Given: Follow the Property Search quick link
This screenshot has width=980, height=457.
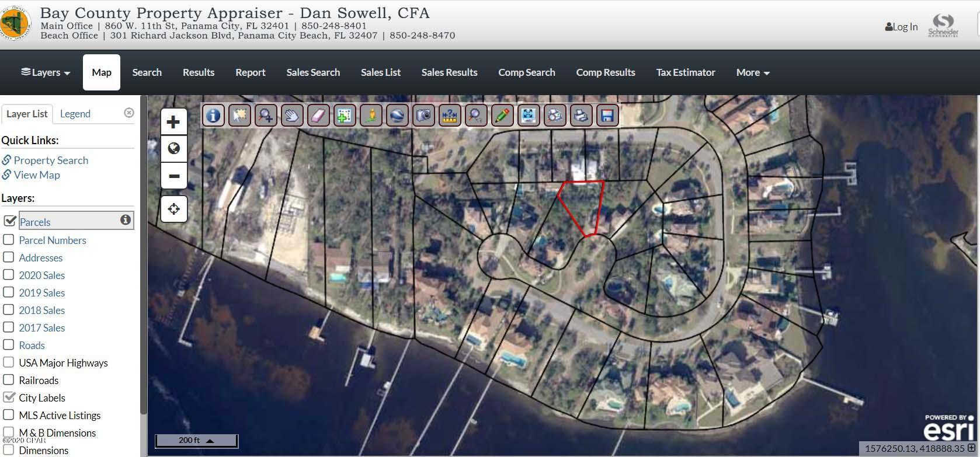Looking at the screenshot, I should (51, 160).
